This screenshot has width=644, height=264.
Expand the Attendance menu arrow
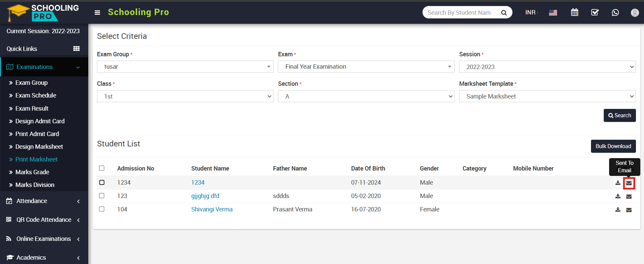pos(78,201)
